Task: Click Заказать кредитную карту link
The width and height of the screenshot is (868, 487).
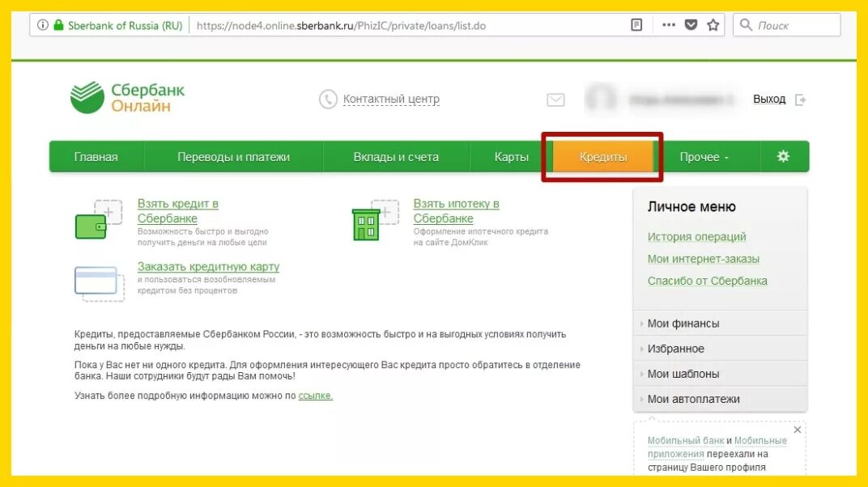Action: (x=208, y=266)
